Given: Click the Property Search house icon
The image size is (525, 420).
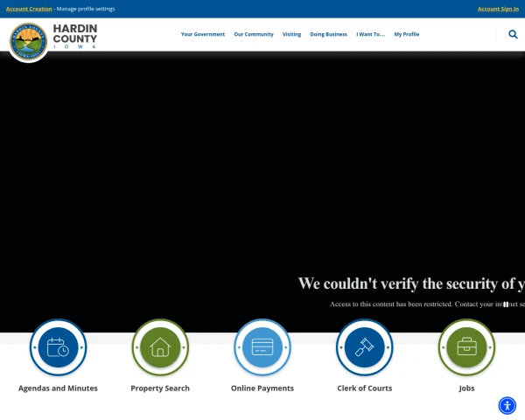Looking at the screenshot, I should pyautogui.click(x=160, y=347).
